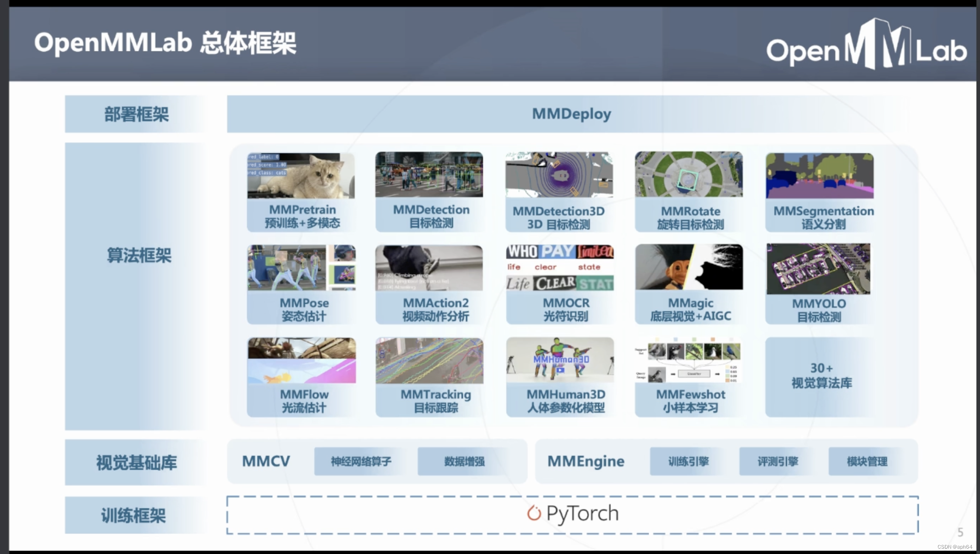Image resolution: width=980 pixels, height=554 pixels.
Task: Click the "MMFlow 光流估计" caption
Action: tap(304, 401)
